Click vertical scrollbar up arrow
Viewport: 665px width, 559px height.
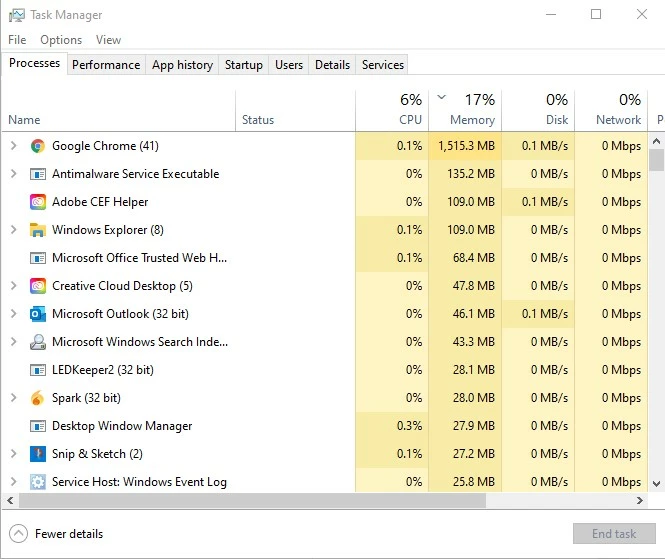tap(657, 141)
